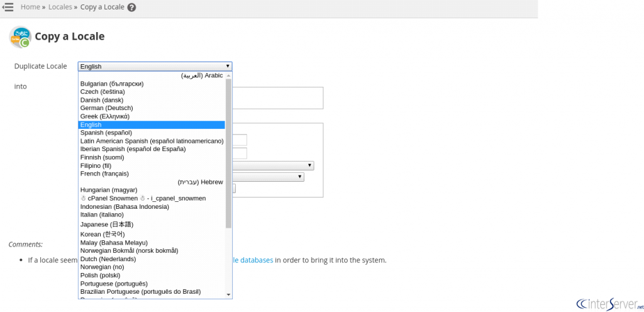This screenshot has width=644, height=312.
Task: Choose Portuguese (português) option
Action: (152, 284)
